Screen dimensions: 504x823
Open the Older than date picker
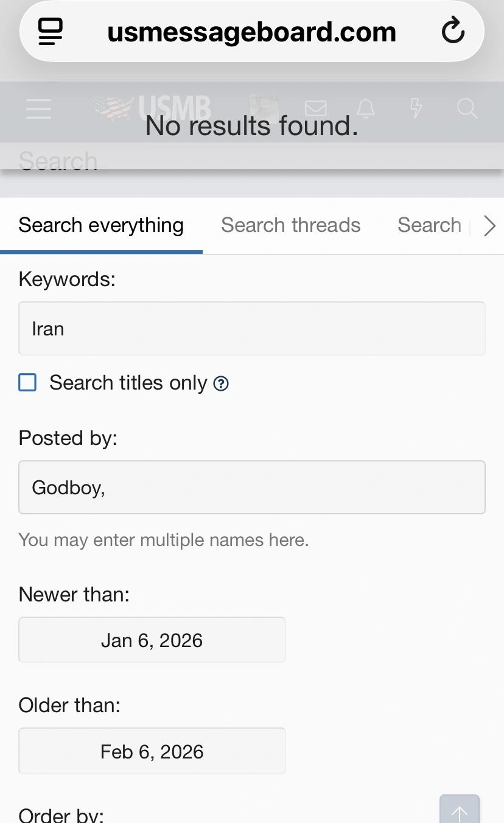click(x=152, y=752)
